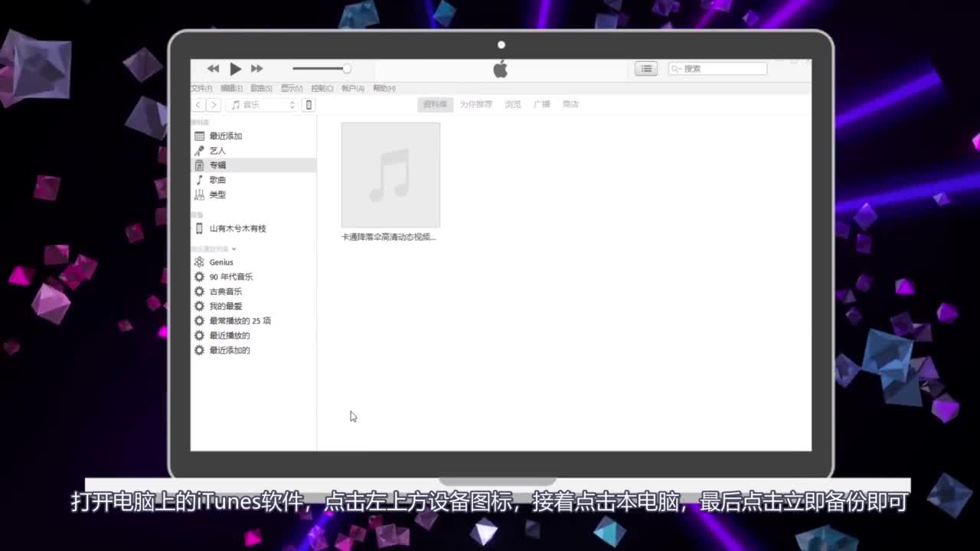Collapse the 音乐播放列表 section
The image size is (980, 551).
[233, 249]
